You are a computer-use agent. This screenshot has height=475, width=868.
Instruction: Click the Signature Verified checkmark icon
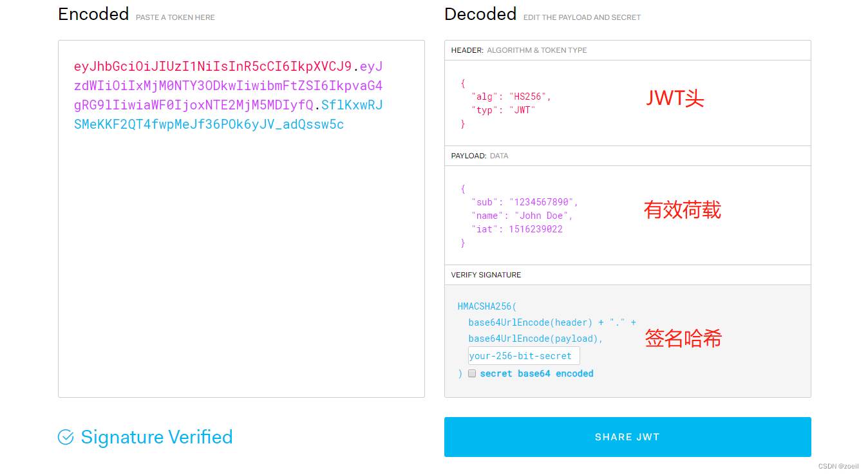click(66, 437)
